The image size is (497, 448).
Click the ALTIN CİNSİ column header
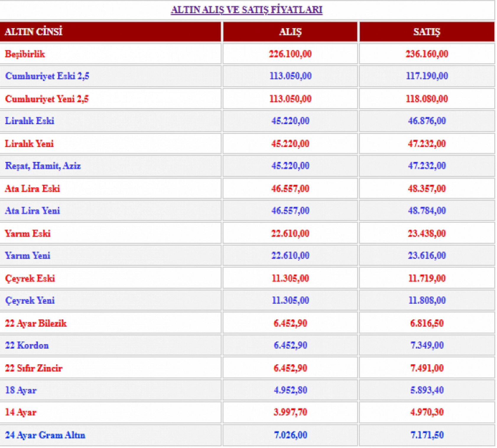[34, 32]
